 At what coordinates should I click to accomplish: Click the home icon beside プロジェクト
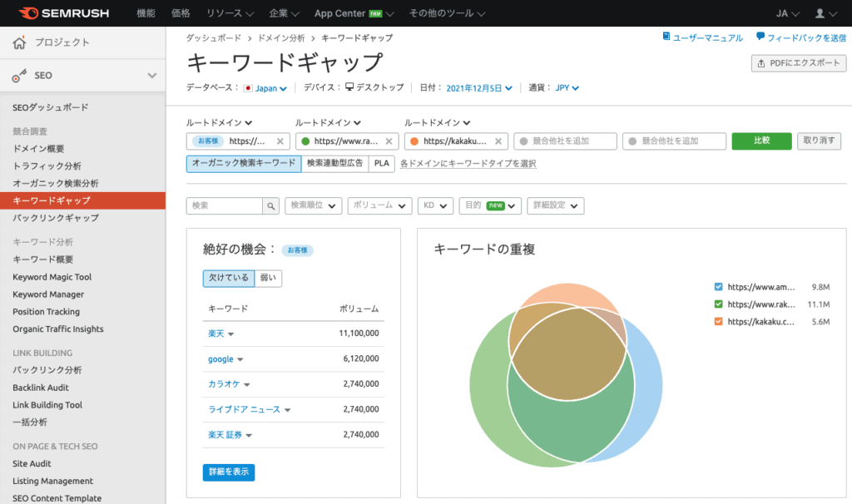pos(19,43)
